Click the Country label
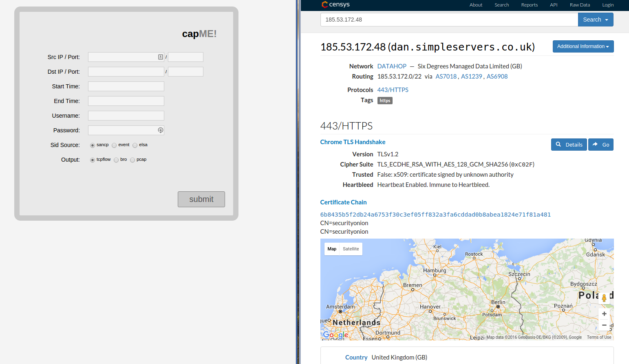Viewport: 629px width, 364px height. 356,357
